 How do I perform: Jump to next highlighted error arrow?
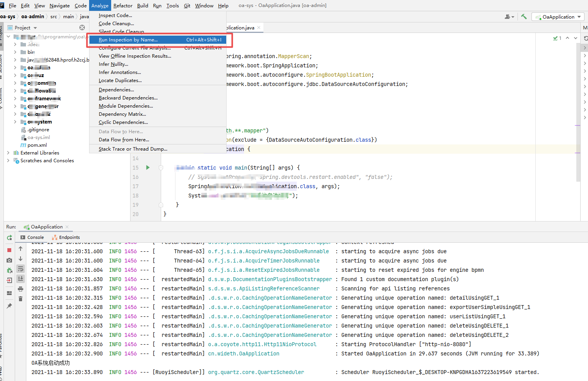pos(576,38)
